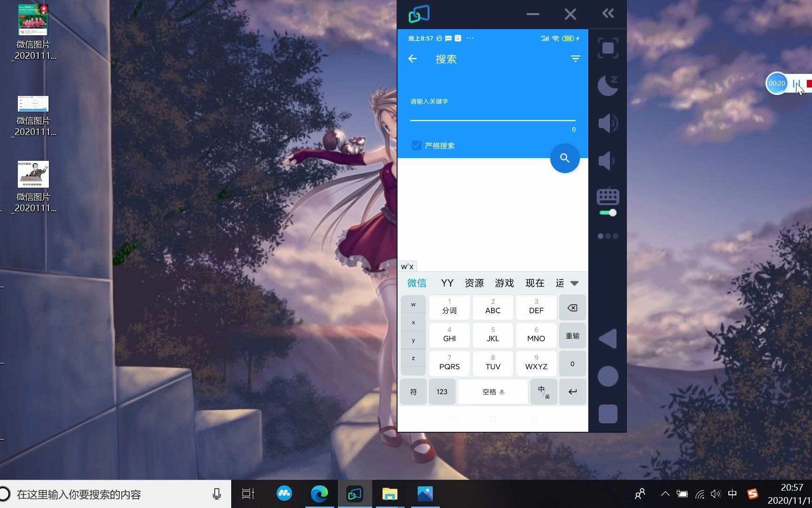Viewport: 812px width, 508px height.
Task: Select candidate word YY
Action: (x=447, y=283)
